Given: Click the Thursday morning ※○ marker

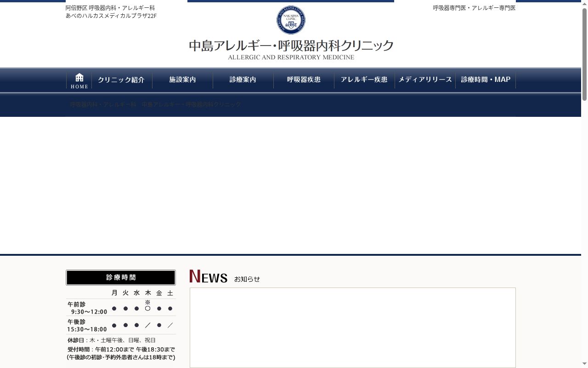Looking at the screenshot, I should (x=147, y=306).
